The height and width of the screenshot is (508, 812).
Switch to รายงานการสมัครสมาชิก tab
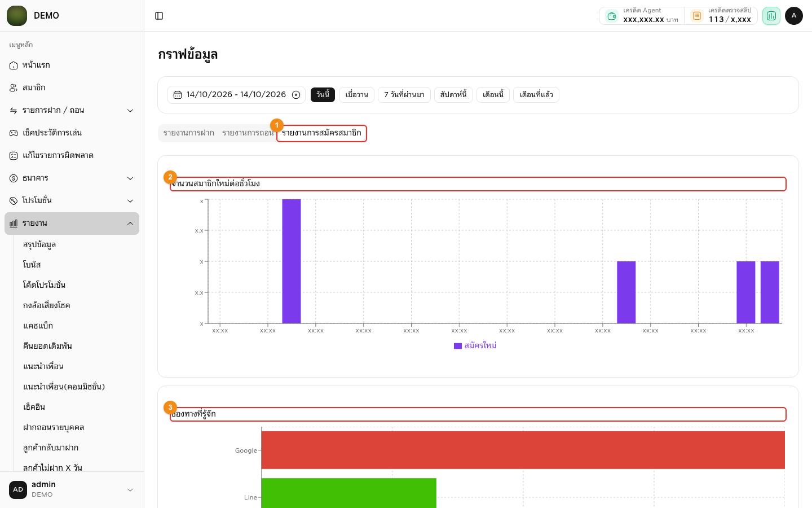[322, 133]
